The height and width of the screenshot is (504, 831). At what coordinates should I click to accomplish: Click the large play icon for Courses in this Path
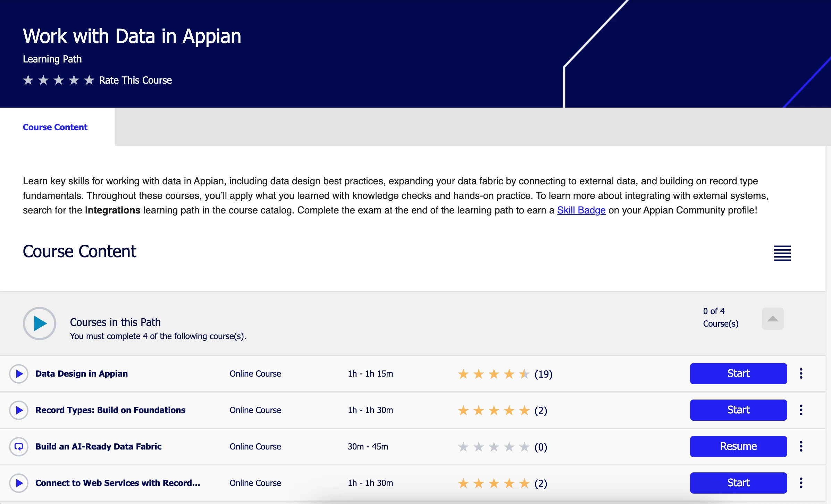coord(40,324)
